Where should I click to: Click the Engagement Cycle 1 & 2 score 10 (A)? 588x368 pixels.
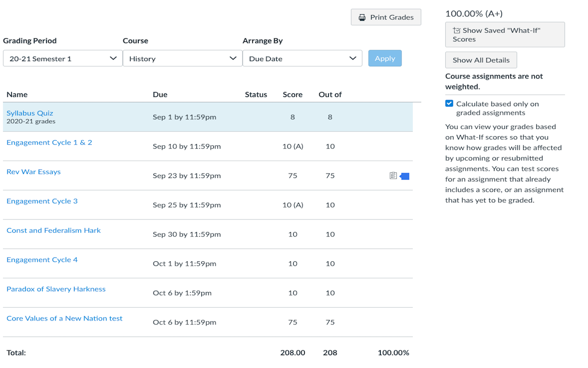click(x=293, y=146)
